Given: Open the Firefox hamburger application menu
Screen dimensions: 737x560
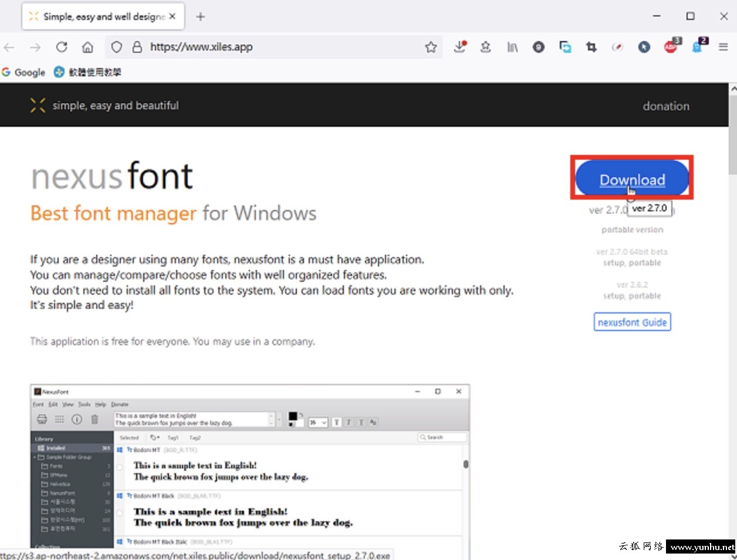Looking at the screenshot, I should tap(724, 47).
